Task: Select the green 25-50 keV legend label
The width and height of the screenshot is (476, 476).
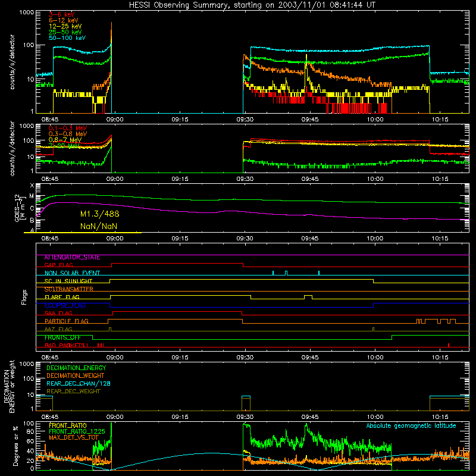Action: [x=65, y=32]
